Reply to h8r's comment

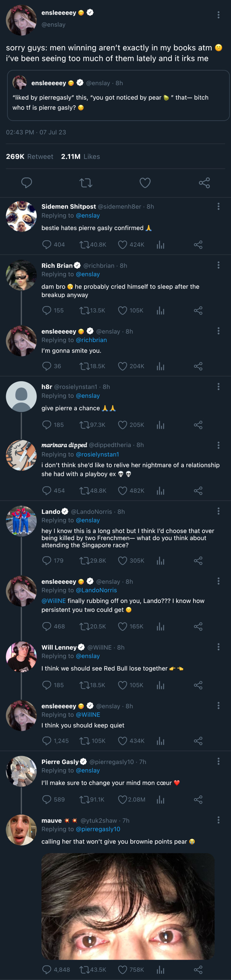click(x=47, y=425)
